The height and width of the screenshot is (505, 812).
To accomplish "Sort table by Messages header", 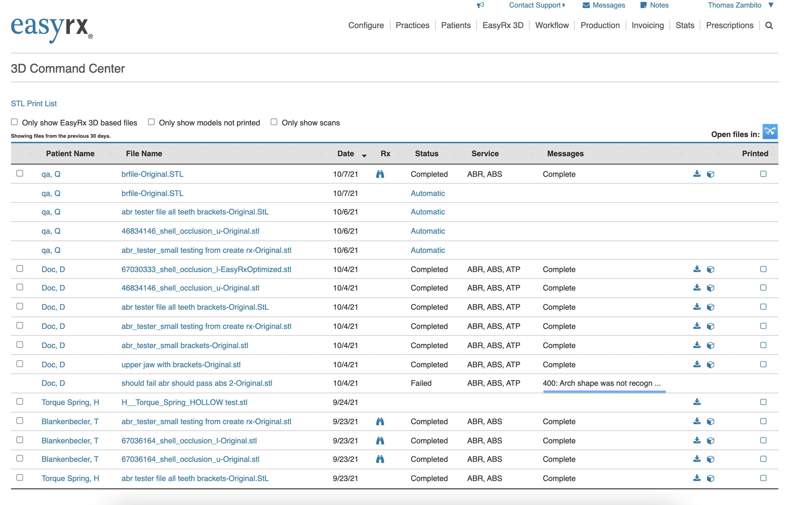I will (x=565, y=153).
